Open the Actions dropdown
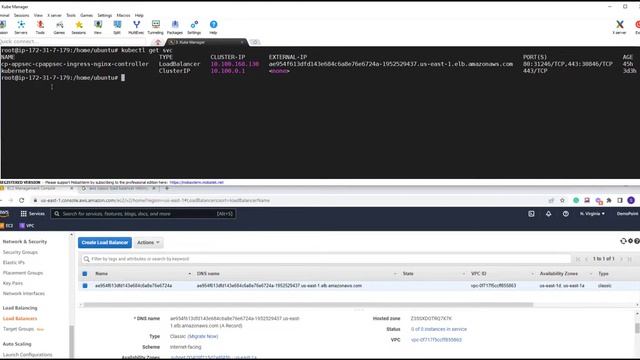The width and height of the screenshot is (640, 360). click(148, 242)
